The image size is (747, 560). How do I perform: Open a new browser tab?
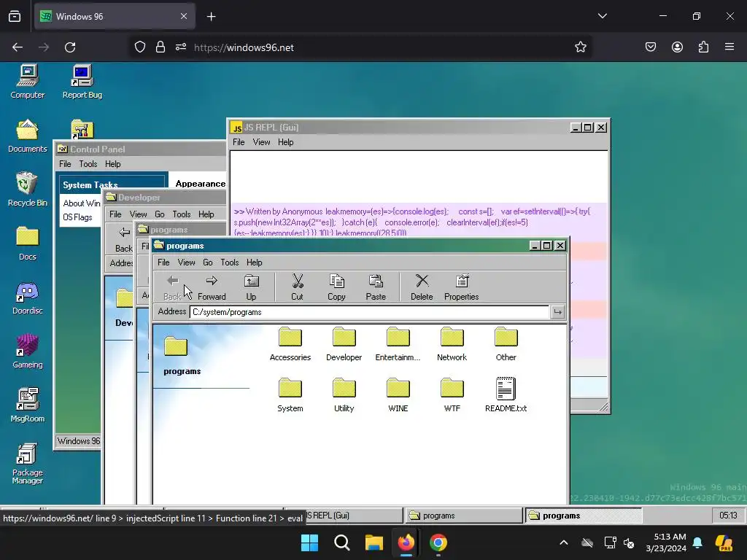tap(211, 17)
